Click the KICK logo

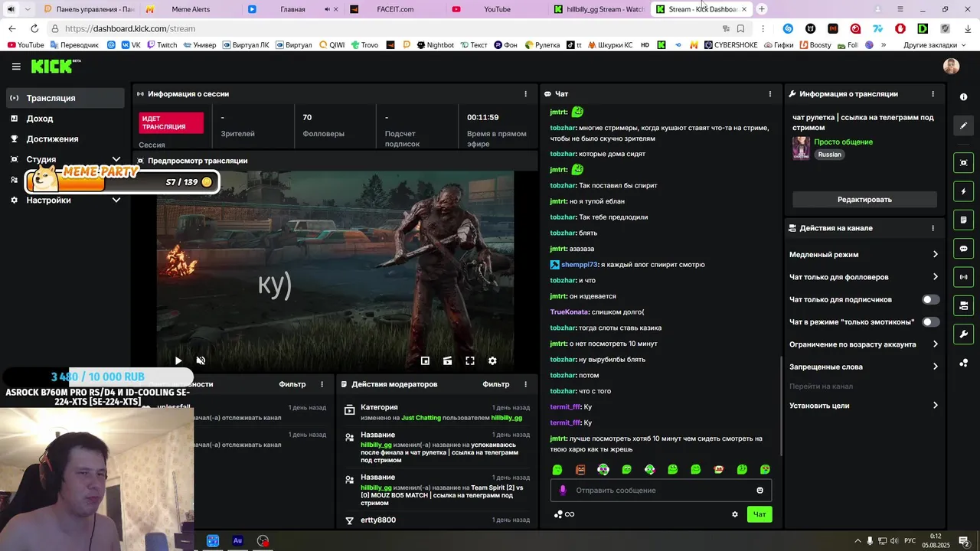56,67
